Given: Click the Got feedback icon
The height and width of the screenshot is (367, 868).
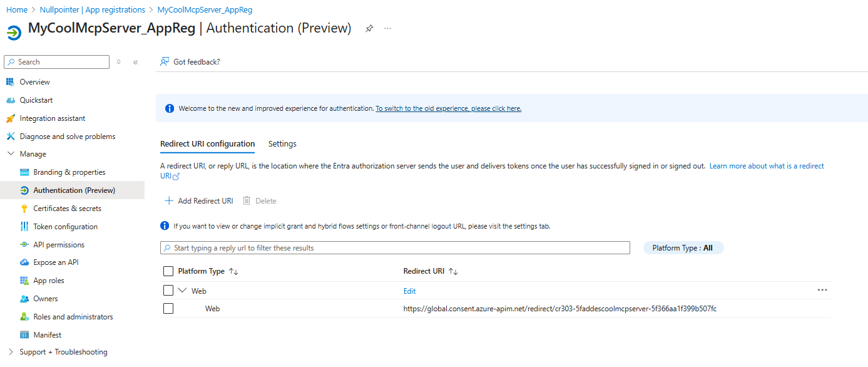Looking at the screenshot, I should [x=165, y=62].
